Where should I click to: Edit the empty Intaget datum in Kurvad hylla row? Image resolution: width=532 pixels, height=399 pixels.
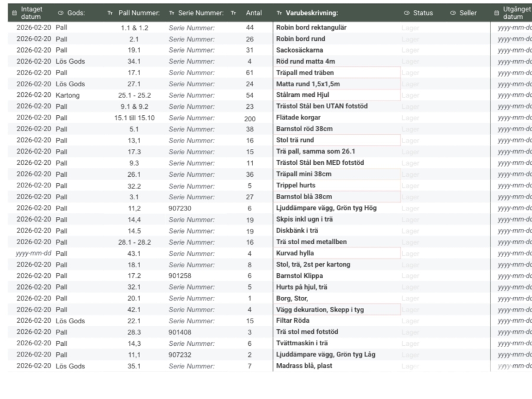click(x=34, y=253)
